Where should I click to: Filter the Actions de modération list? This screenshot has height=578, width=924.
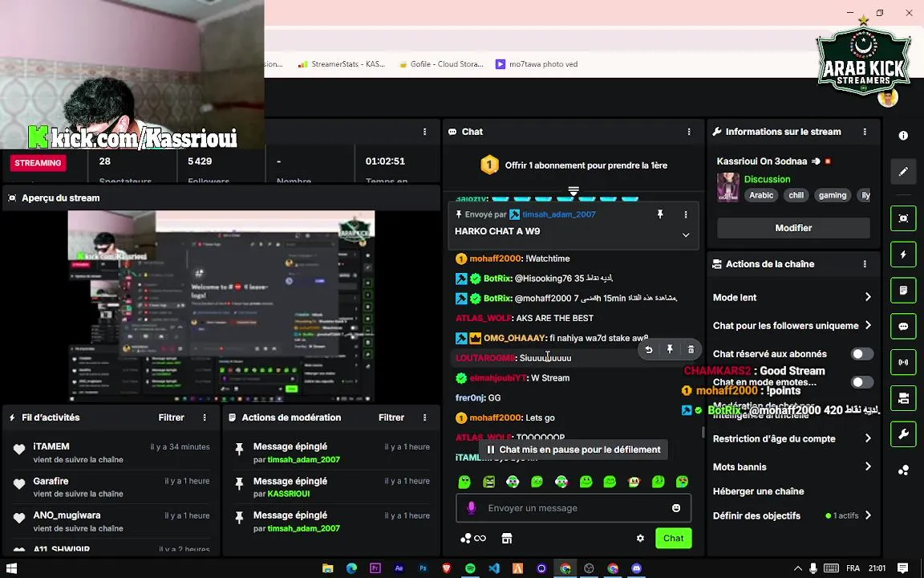391,417
